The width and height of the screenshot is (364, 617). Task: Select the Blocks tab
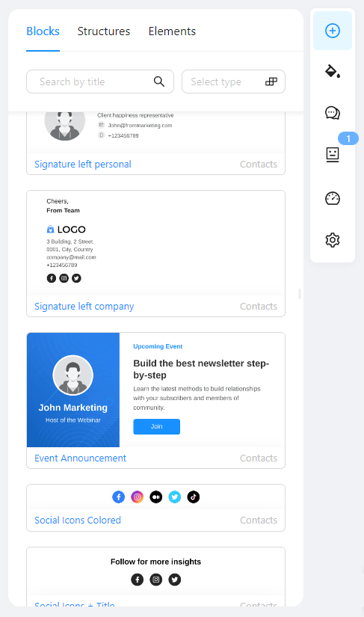[43, 31]
